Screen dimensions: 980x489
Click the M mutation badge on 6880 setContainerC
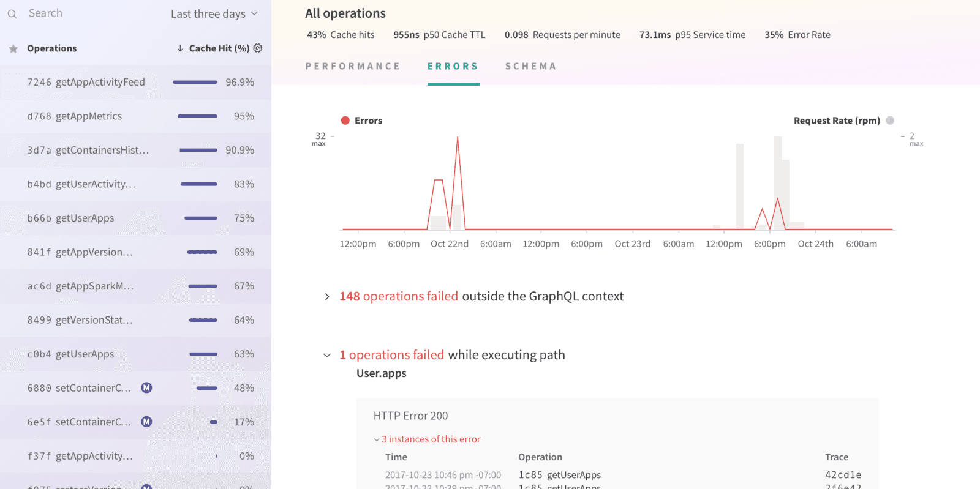(x=146, y=387)
